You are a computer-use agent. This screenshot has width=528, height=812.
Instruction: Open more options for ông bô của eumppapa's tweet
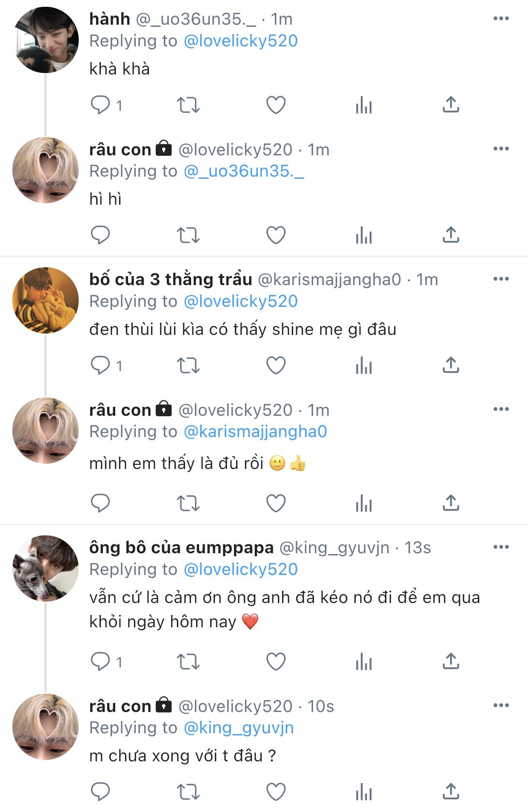click(501, 547)
